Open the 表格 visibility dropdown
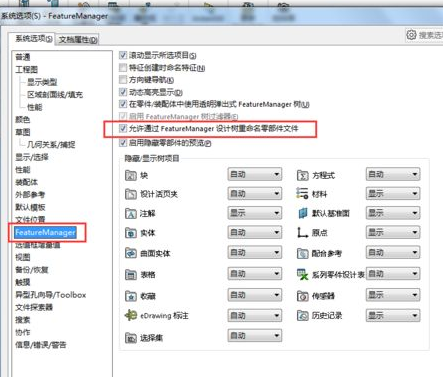Screen dimensions: 443x377 pos(255,274)
